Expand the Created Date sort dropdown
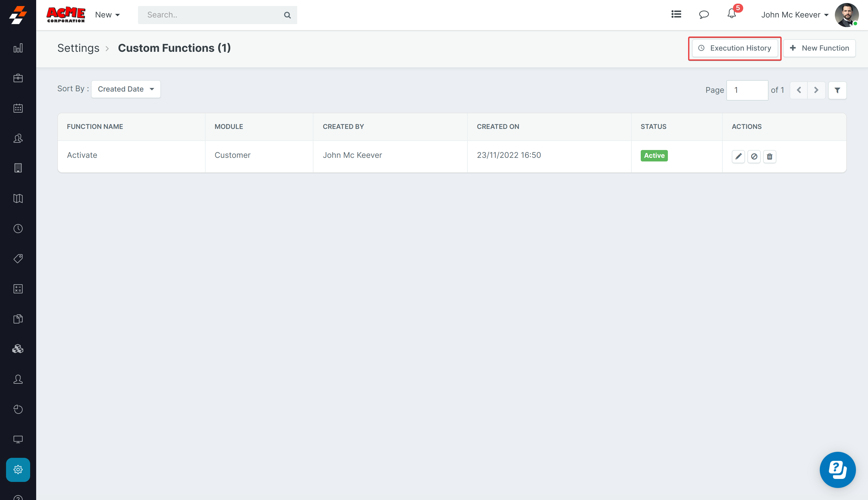 pyautogui.click(x=126, y=89)
